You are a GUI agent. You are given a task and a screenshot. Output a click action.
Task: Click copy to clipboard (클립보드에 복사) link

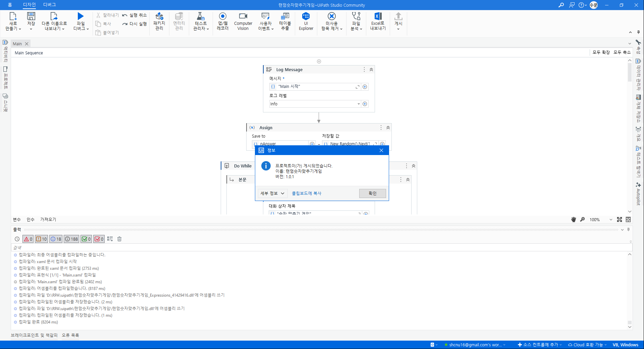coord(307,193)
